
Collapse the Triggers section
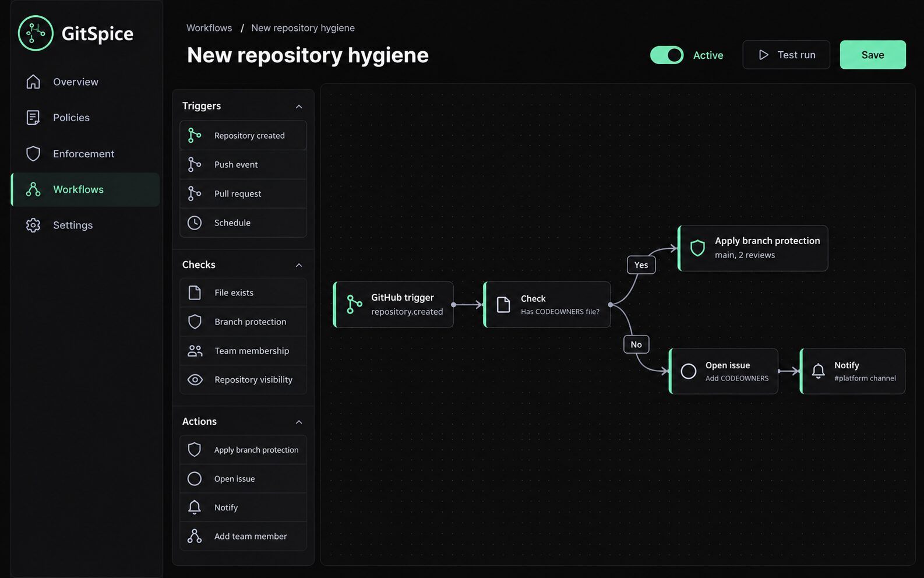(299, 106)
